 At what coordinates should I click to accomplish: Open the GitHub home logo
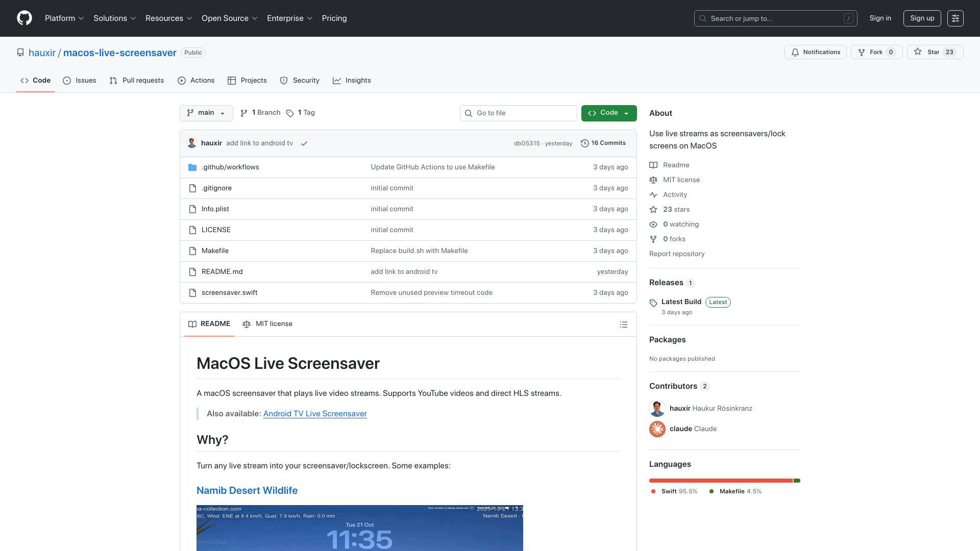(24, 18)
